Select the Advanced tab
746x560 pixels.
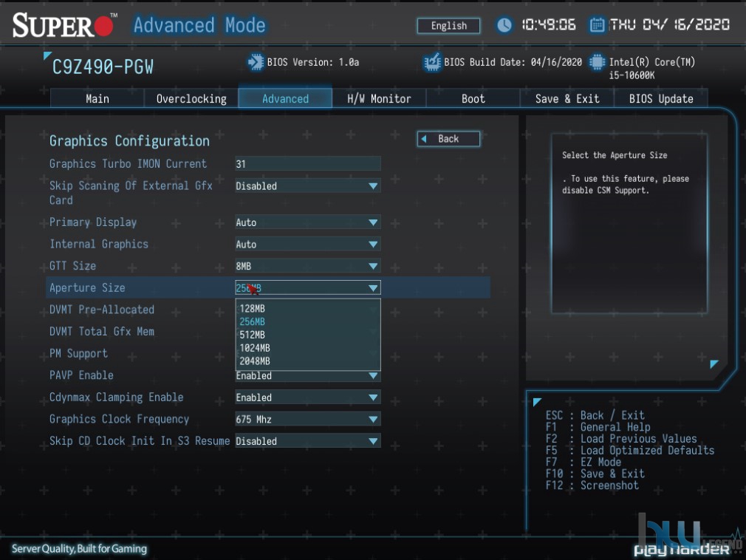(x=285, y=98)
